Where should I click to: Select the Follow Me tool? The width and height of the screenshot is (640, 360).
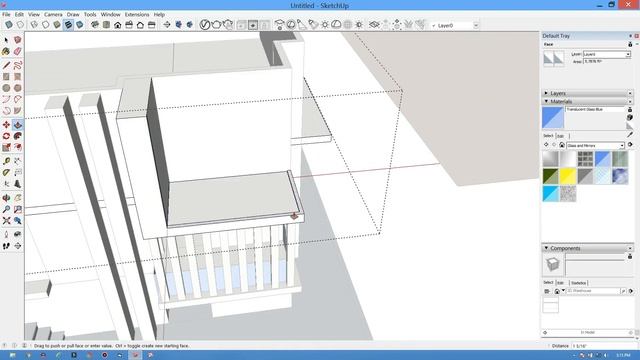coord(18,136)
